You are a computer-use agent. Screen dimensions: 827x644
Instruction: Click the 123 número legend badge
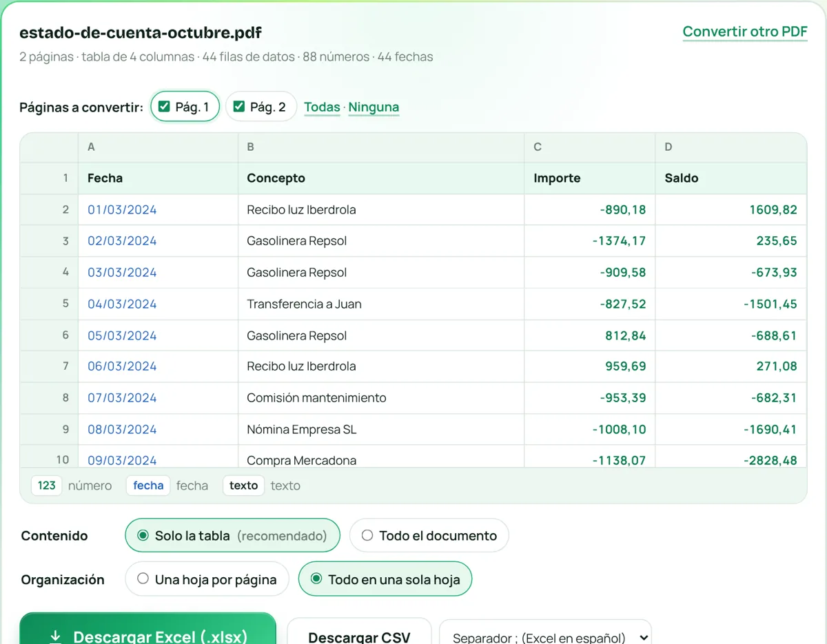(46, 486)
